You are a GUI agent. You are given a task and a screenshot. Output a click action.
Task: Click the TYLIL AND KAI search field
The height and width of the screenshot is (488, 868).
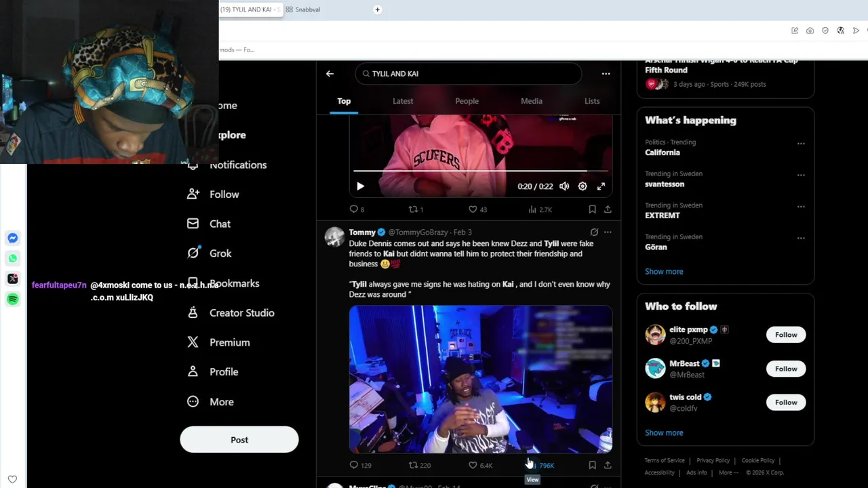click(x=468, y=73)
